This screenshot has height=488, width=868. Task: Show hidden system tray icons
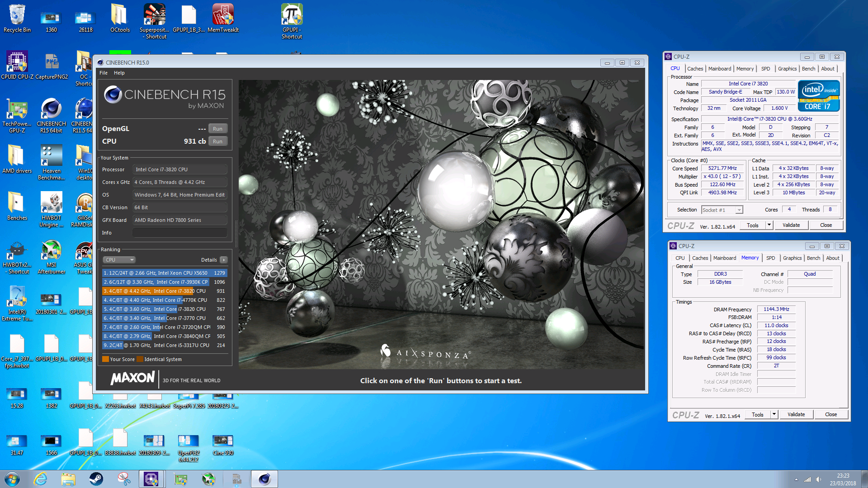click(796, 479)
